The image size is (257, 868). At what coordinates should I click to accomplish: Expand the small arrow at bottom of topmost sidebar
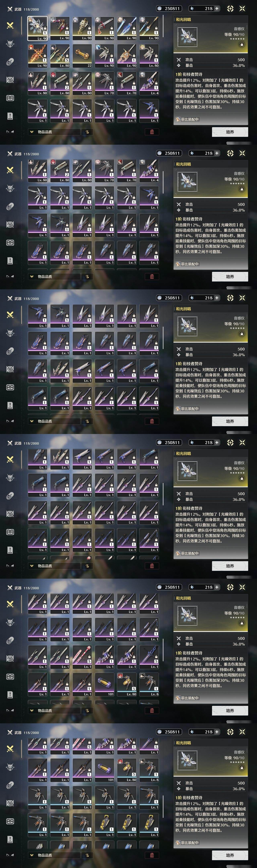point(10,132)
